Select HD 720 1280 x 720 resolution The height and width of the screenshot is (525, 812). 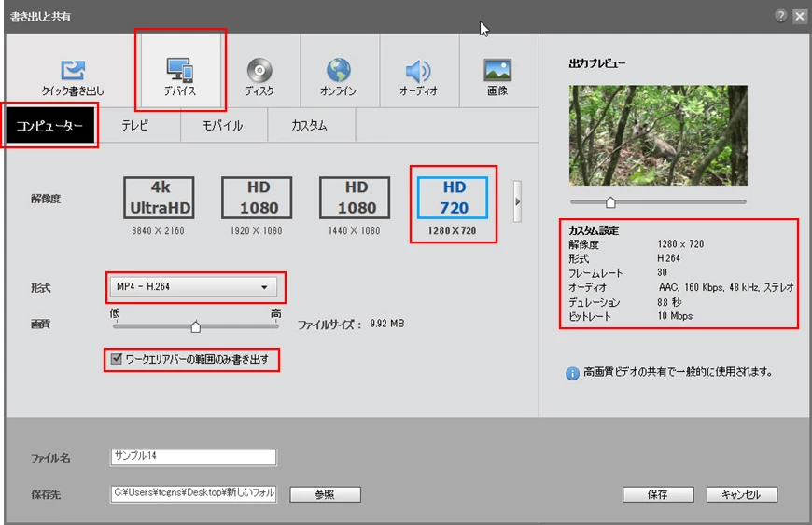(x=453, y=206)
